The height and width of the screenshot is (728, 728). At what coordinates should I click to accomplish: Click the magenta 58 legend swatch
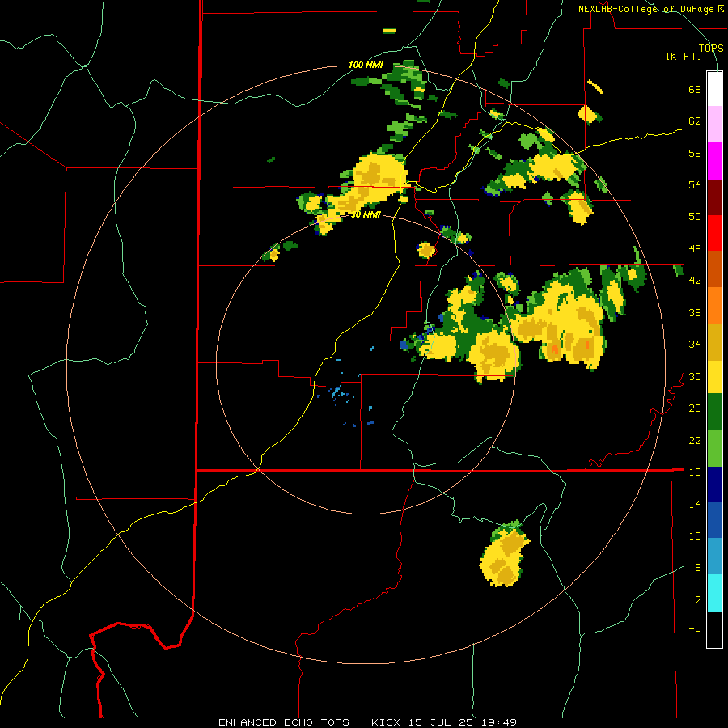point(714,161)
